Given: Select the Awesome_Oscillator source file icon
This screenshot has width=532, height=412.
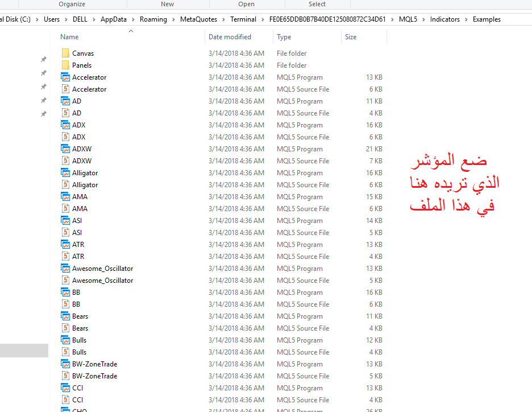Looking at the screenshot, I should (x=65, y=281).
